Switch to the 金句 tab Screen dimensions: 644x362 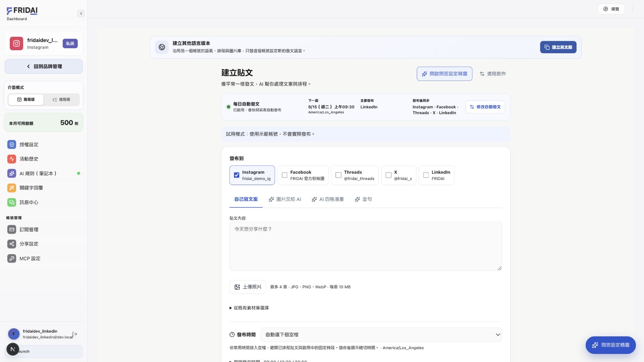coord(363,199)
